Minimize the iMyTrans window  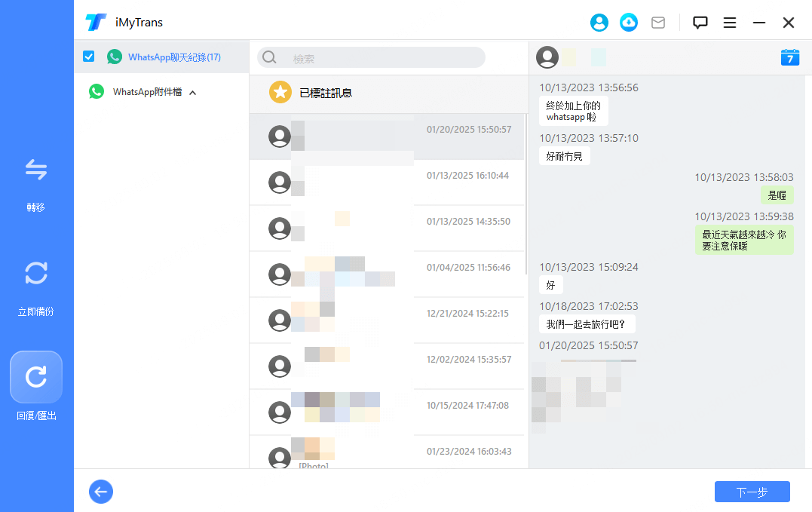tap(759, 23)
